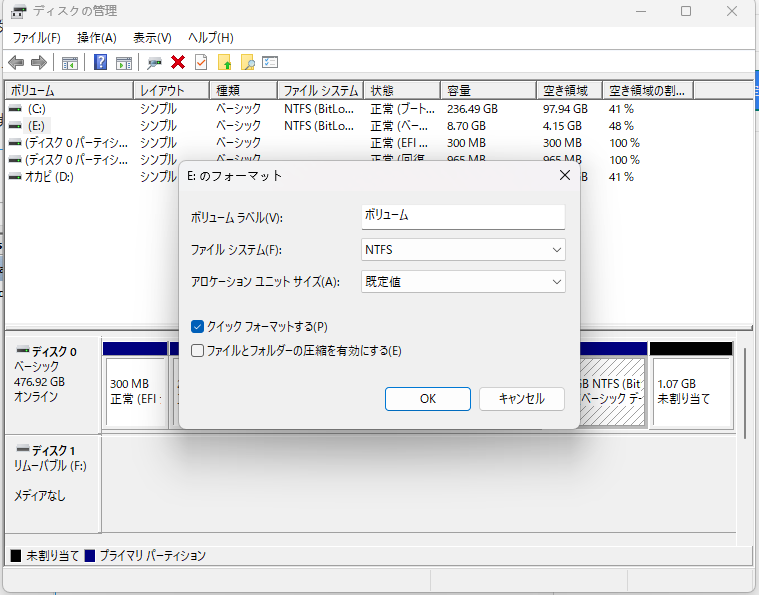This screenshot has width=759, height=595.
Task: Select the hatched NTFS BitLocker partition block
Action: (612, 392)
